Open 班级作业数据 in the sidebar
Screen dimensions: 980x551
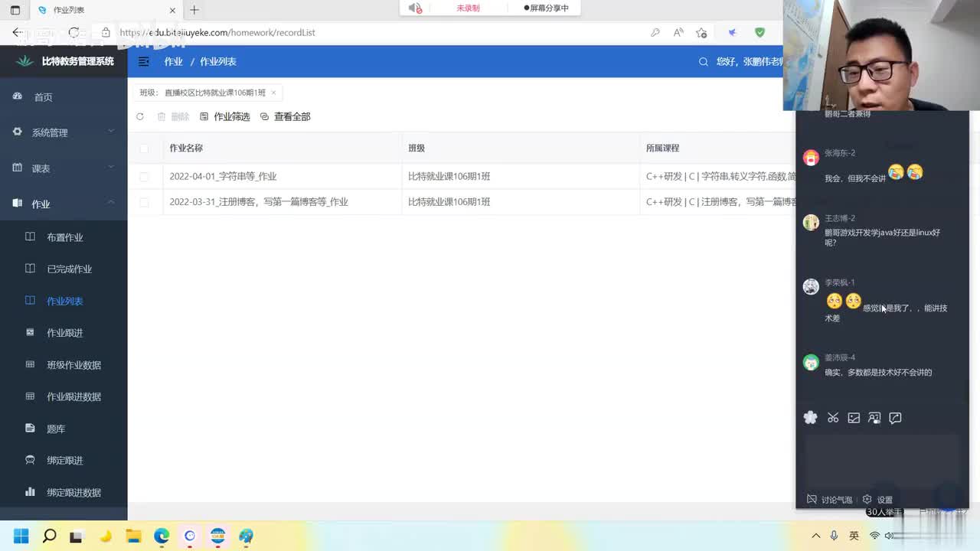click(73, 365)
